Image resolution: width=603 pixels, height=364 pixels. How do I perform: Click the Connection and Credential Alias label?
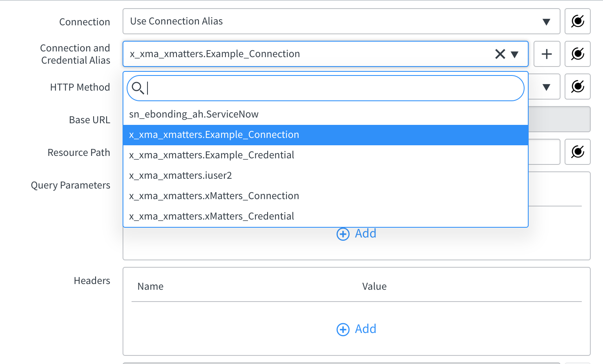[75, 54]
